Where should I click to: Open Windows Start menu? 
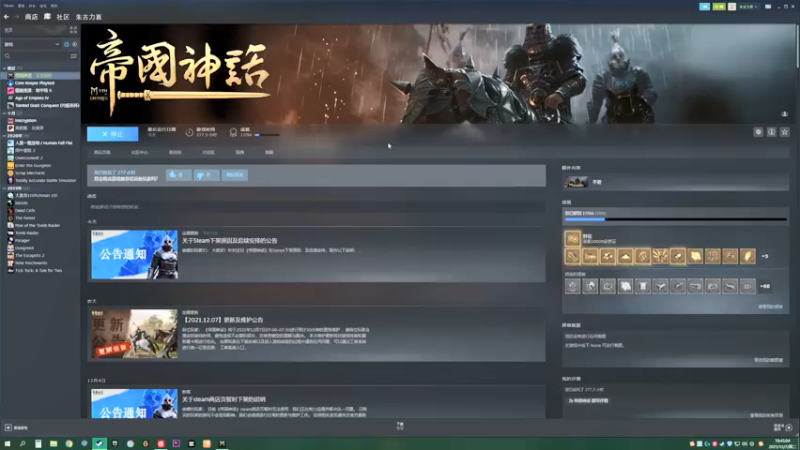pyautogui.click(x=7, y=444)
